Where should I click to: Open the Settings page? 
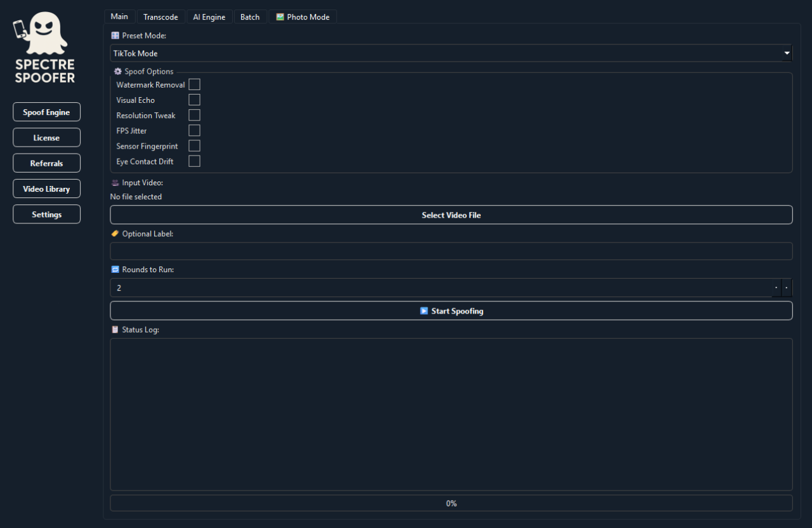pyautogui.click(x=46, y=214)
